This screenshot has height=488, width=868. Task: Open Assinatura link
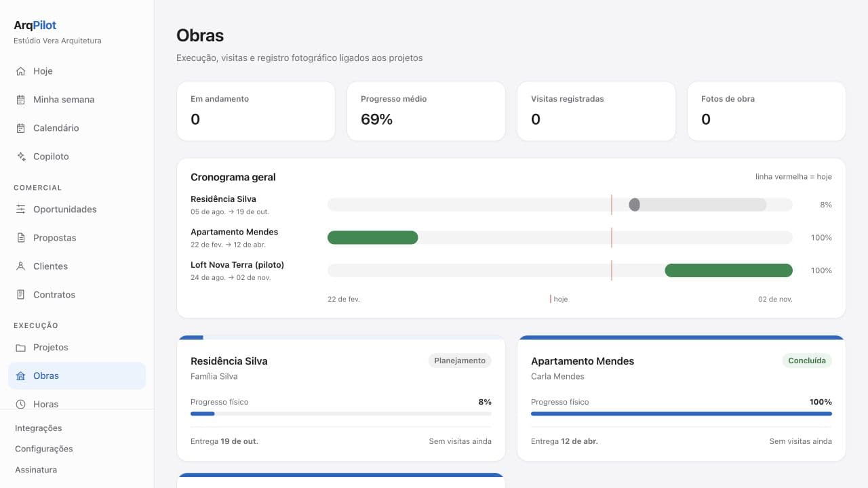[x=36, y=470]
